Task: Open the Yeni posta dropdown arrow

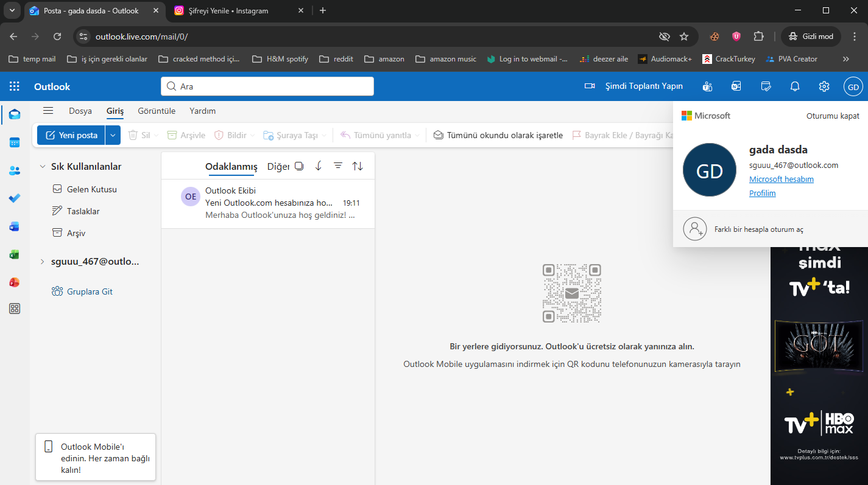Action: (x=113, y=135)
